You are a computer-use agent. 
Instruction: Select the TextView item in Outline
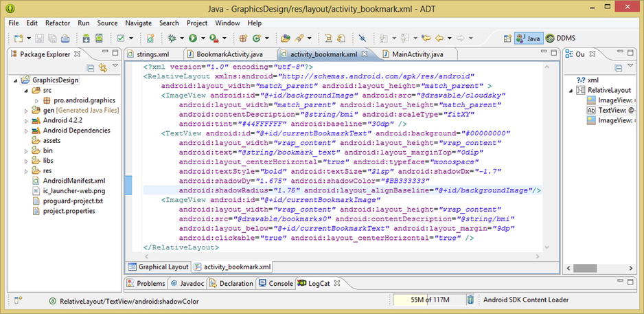611,111
